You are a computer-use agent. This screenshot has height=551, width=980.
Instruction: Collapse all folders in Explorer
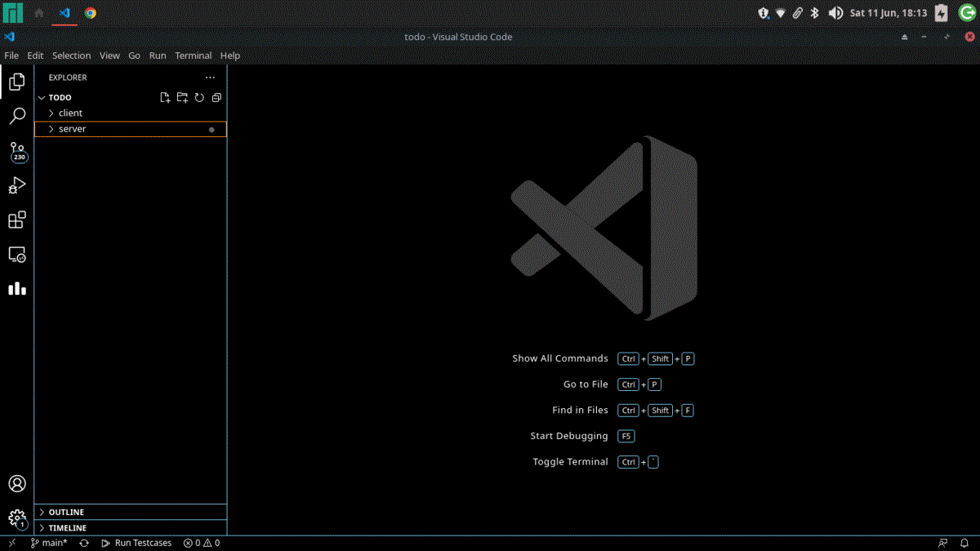pyautogui.click(x=216, y=97)
